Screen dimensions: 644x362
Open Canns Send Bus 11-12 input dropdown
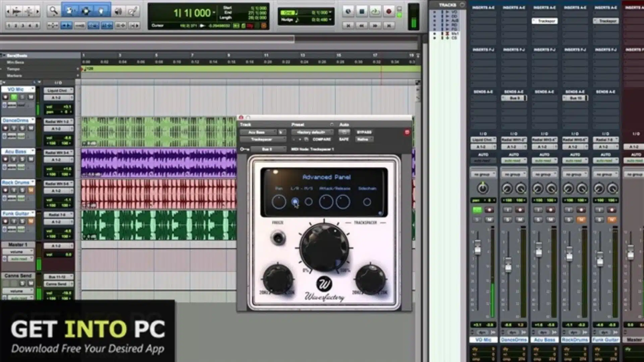(58, 277)
